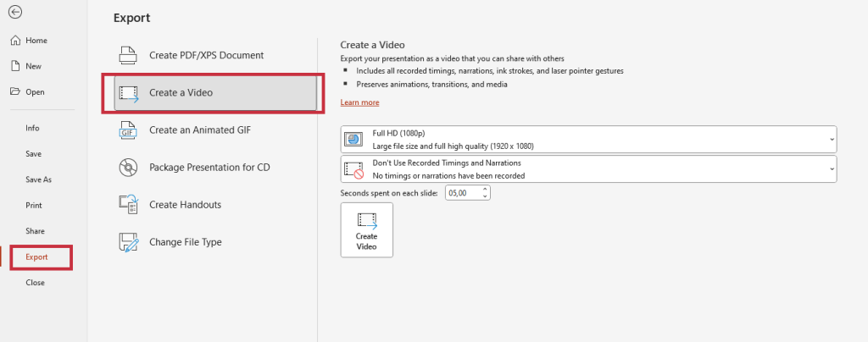Increase seconds spent on each slide
This screenshot has width=868, height=342.
(485, 190)
